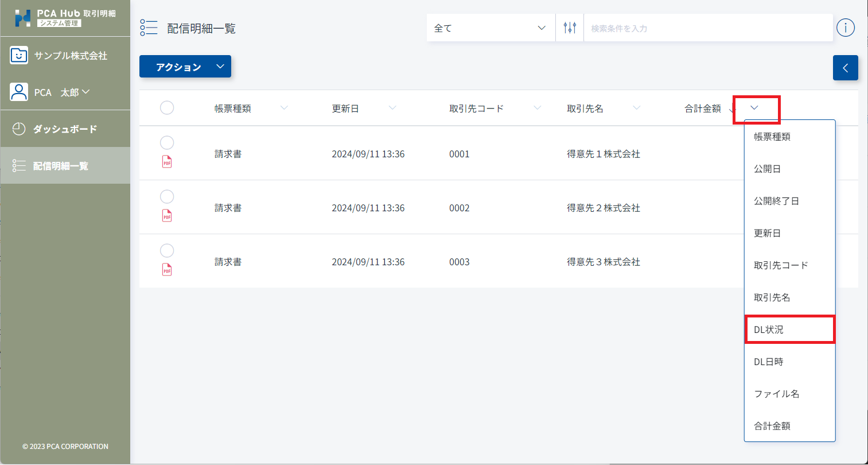The image size is (868, 465).
Task: Click the 取引先コード column header label
Action: pos(477,108)
